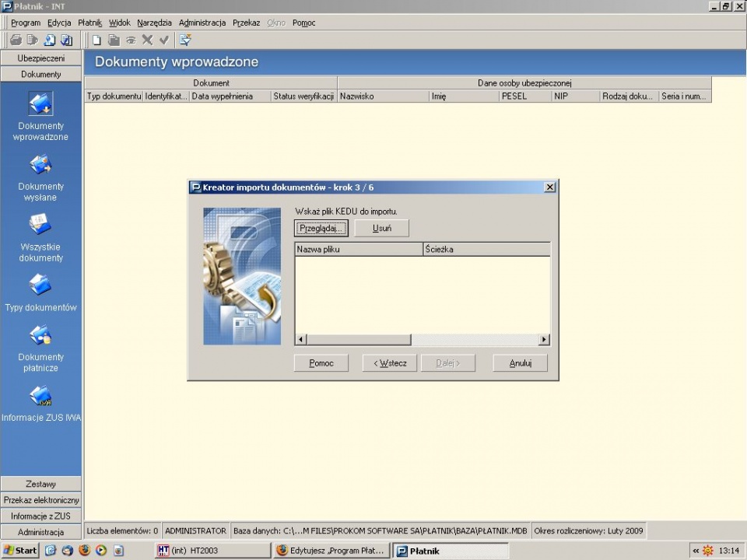This screenshot has width=747, height=560.
Task: Open the Przekaz menu
Action: 247,23
